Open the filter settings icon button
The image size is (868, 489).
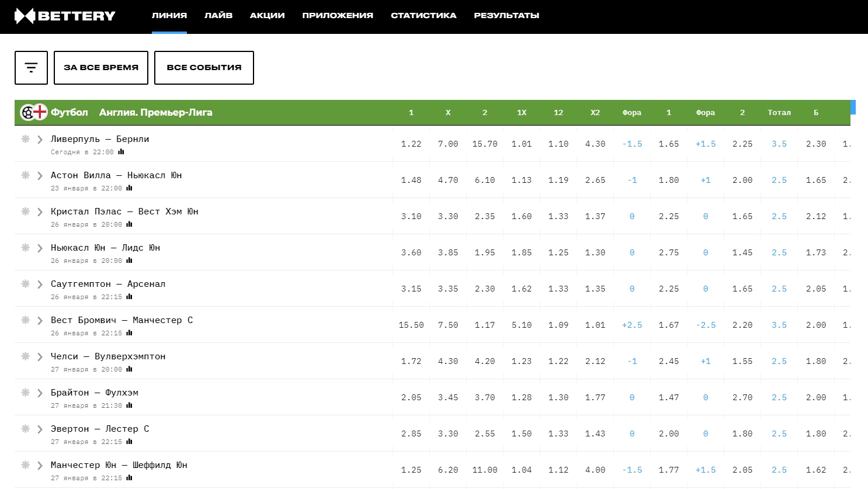point(31,68)
